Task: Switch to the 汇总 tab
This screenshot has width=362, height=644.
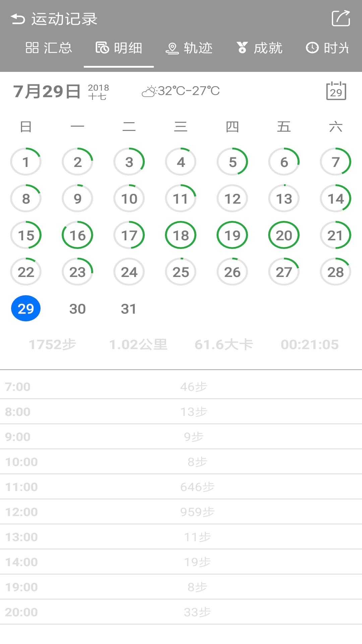Action: tap(49, 48)
